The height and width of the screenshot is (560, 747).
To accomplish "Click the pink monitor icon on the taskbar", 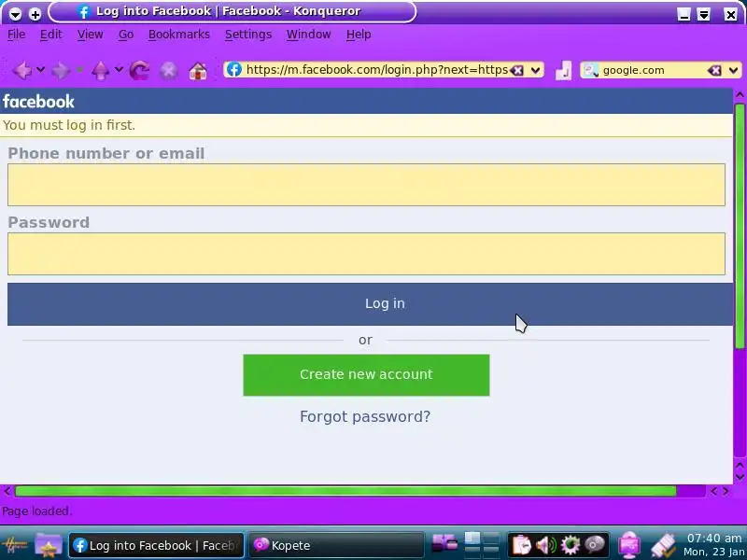I will (629, 545).
